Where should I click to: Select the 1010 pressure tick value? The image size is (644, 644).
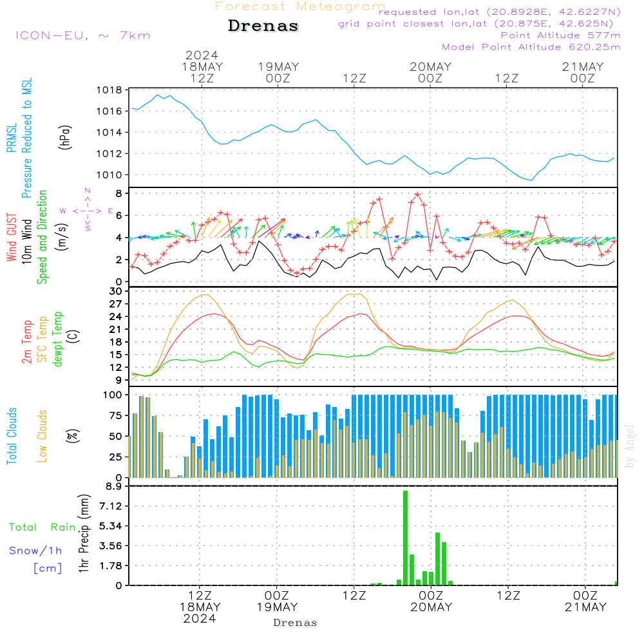(109, 175)
